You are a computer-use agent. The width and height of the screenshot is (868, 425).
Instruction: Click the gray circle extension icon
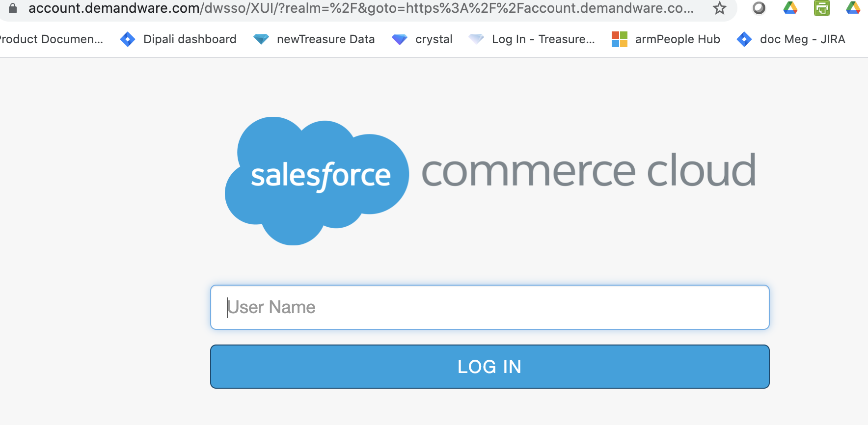pyautogui.click(x=759, y=8)
